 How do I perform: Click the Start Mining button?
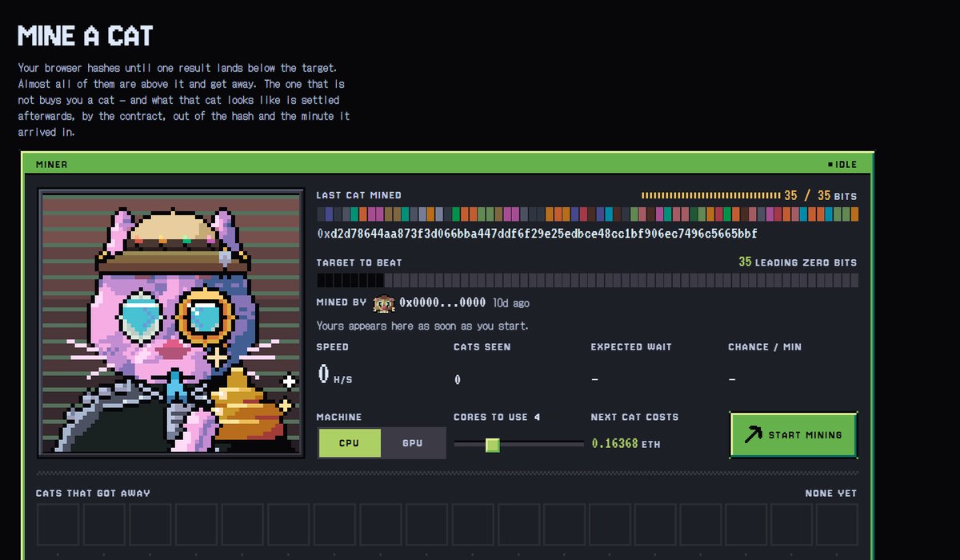[x=794, y=435]
